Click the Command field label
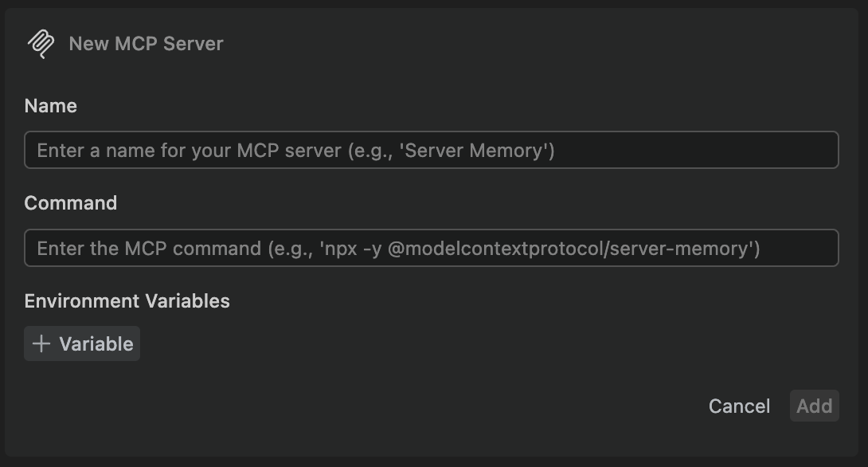Screen dimensions: 868x467 click(x=71, y=203)
